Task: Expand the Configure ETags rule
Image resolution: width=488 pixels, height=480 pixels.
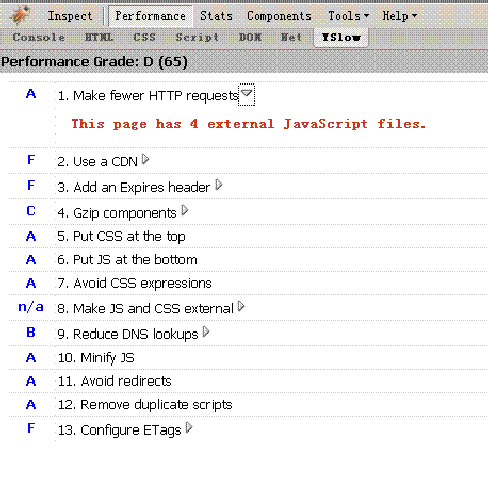Action: pos(189,428)
